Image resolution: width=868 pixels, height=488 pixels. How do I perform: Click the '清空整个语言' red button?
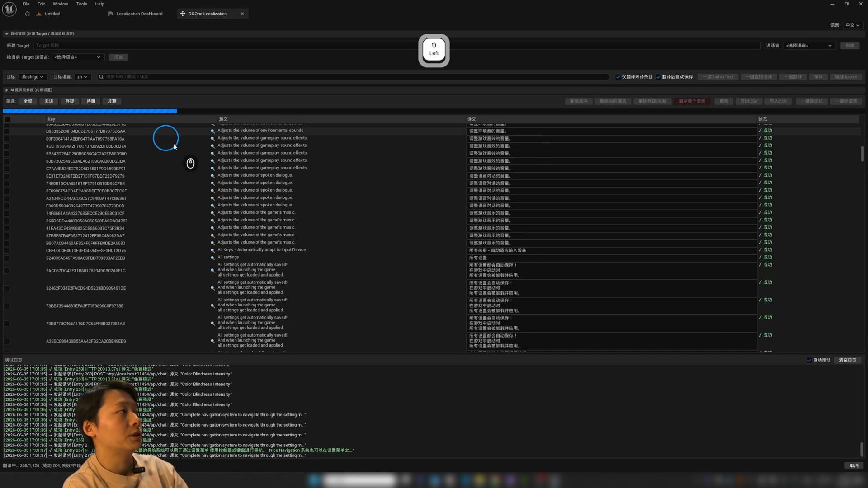692,101
